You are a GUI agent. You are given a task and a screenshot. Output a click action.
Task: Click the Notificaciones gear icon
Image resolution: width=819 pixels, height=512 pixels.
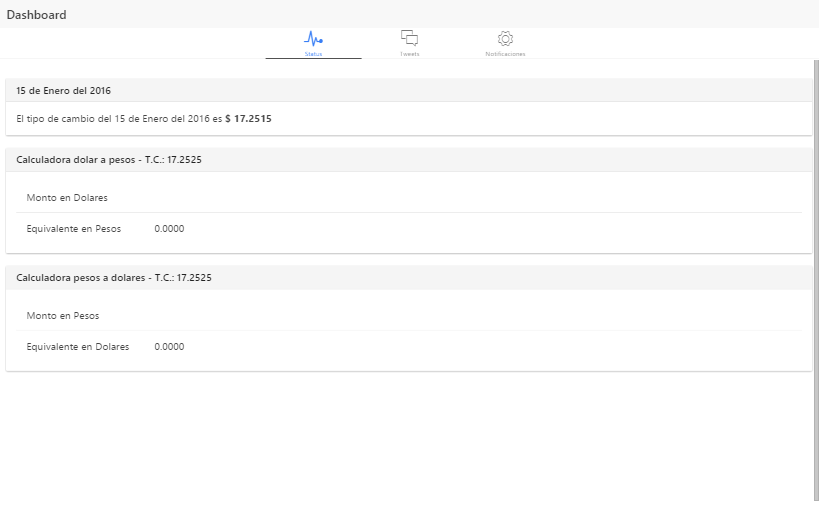[x=505, y=38]
